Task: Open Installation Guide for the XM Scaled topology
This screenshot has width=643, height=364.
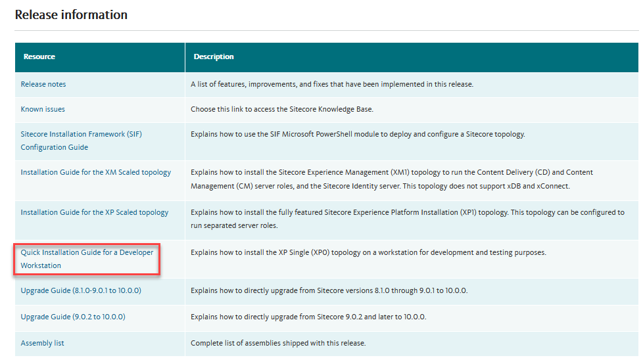Action: [95, 172]
